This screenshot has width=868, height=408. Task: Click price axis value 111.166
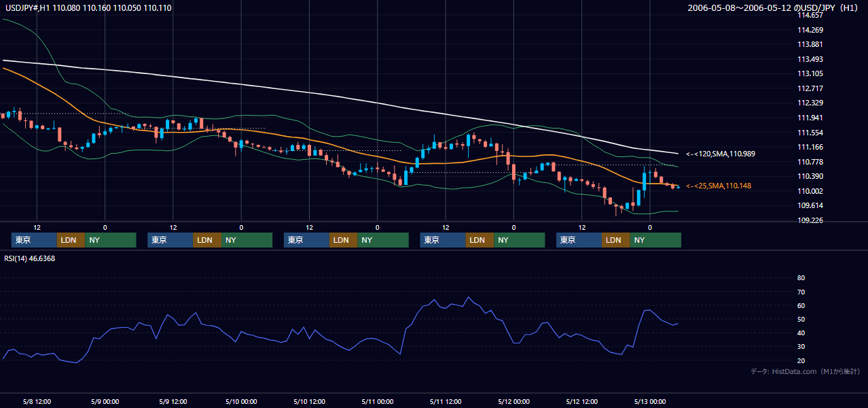coord(810,147)
